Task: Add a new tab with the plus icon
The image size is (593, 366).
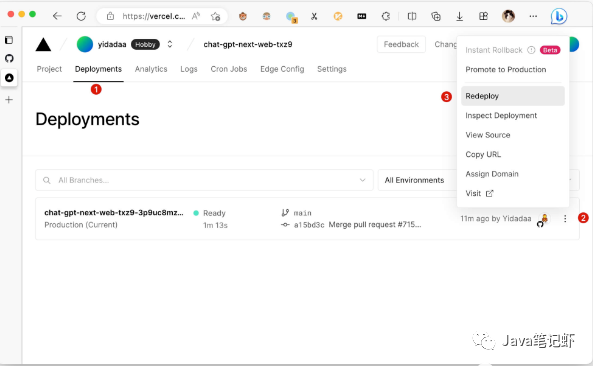Action: [x=9, y=100]
